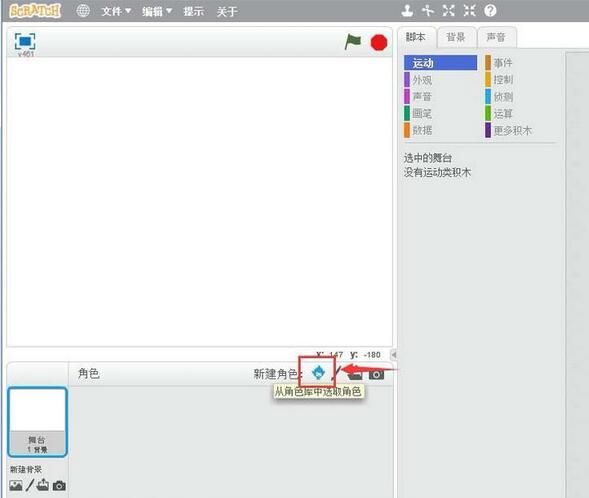
Task: Click the 角色 panel label
Action: tap(89, 373)
